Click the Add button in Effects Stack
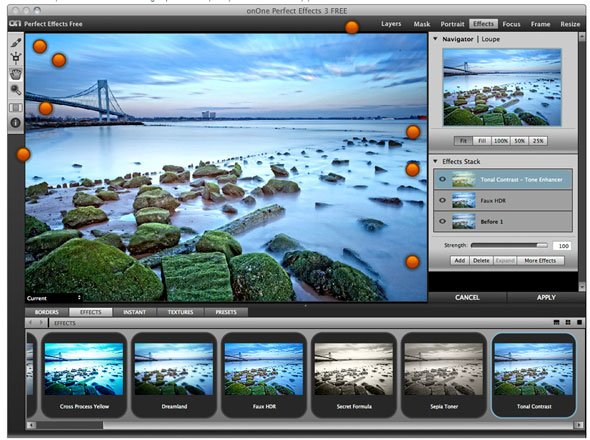590x440 pixels. pos(460,260)
